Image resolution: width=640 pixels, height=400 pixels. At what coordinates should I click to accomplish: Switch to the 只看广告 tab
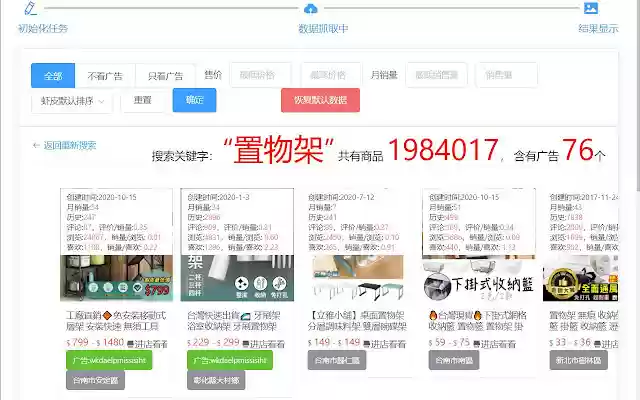[165, 76]
